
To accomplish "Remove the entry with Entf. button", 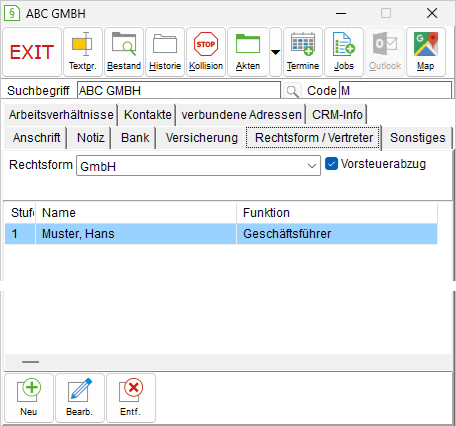I will [131, 398].
